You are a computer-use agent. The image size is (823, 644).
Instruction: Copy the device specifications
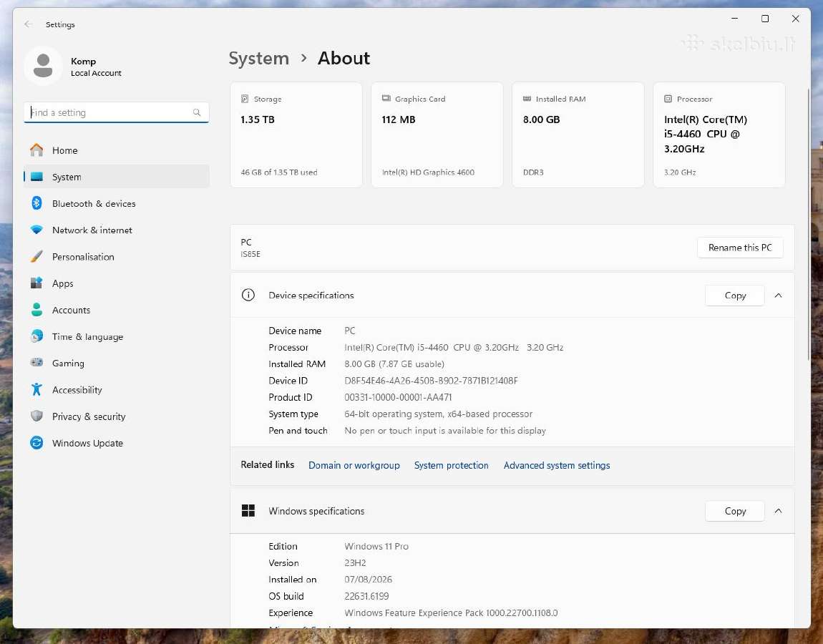(x=735, y=296)
